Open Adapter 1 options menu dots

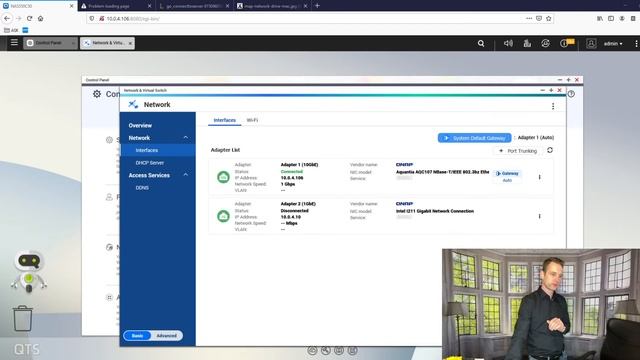tap(540, 177)
